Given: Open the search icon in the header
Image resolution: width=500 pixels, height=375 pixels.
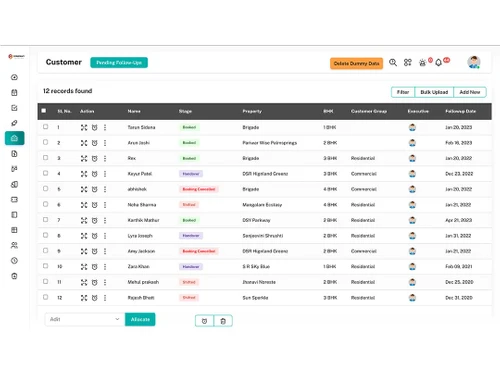Looking at the screenshot, I should pos(393,62).
